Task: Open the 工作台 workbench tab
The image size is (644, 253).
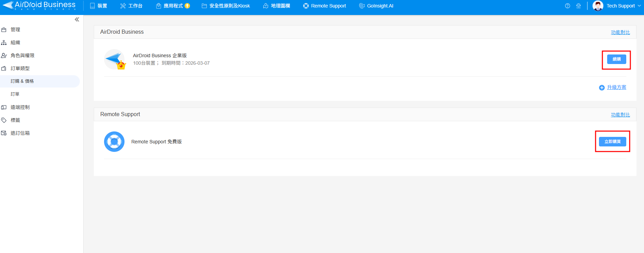Action: point(131,6)
